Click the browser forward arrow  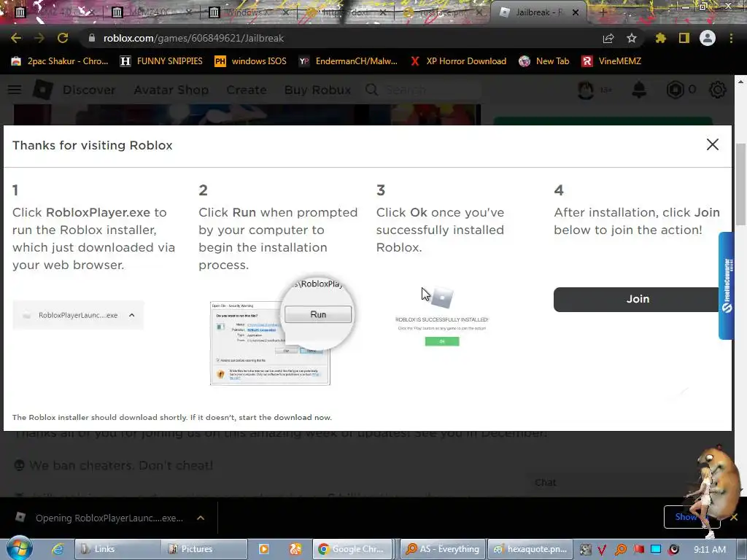[39, 38]
